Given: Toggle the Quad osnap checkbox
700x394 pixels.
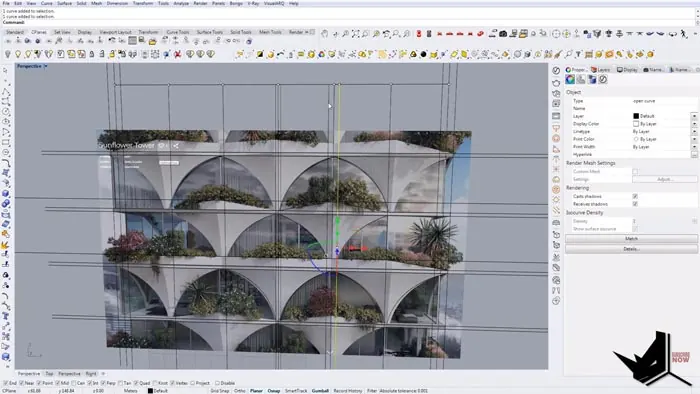Looking at the screenshot, I should [x=136, y=383].
